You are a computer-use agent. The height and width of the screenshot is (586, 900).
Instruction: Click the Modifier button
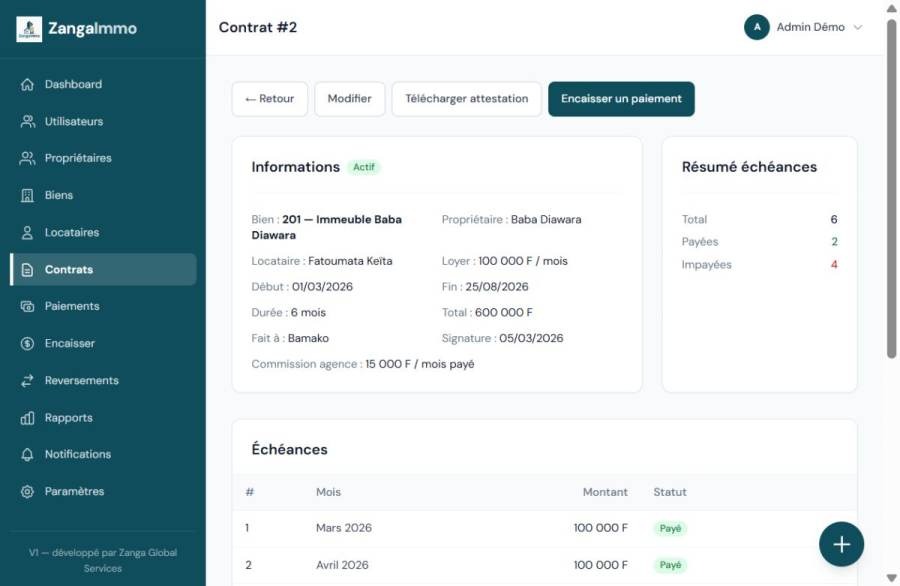tap(350, 99)
